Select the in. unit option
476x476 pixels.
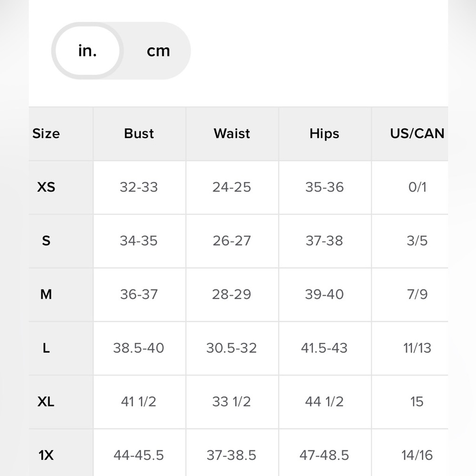(x=88, y=51)
